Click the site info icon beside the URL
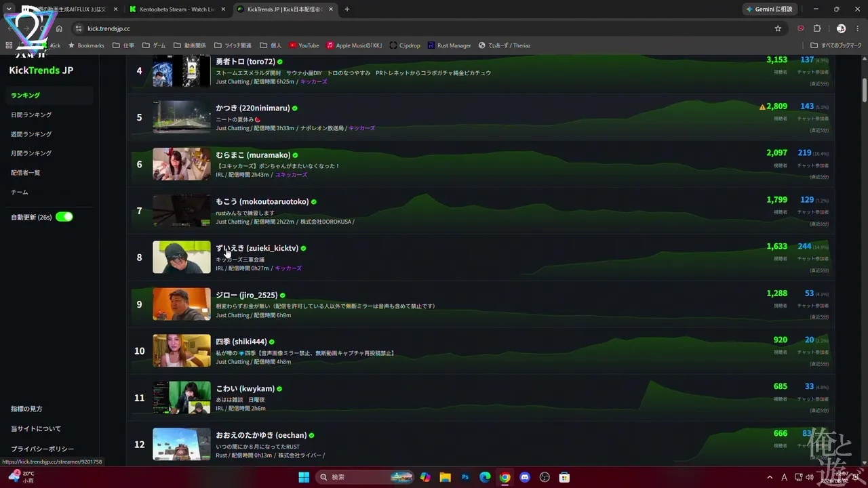Image resolution: width=868 pixels, height=488 pixels. pyautogui.click(x=79, y=28)
